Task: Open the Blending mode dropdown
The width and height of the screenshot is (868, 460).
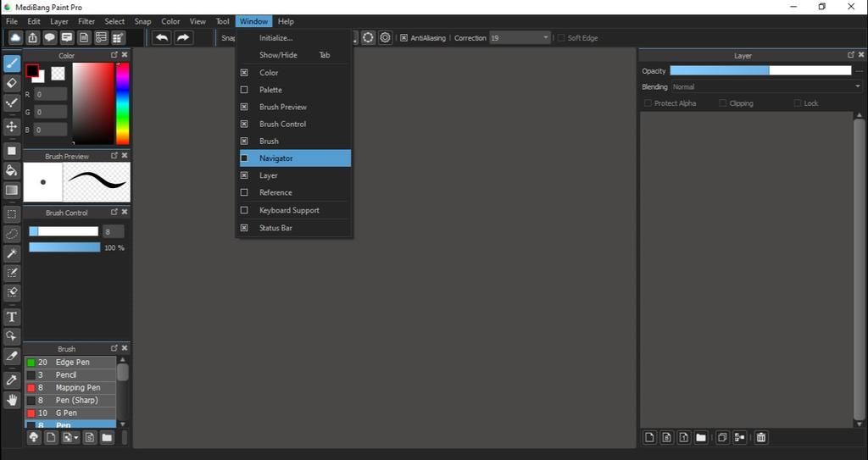Action: [x=858, y=86]
